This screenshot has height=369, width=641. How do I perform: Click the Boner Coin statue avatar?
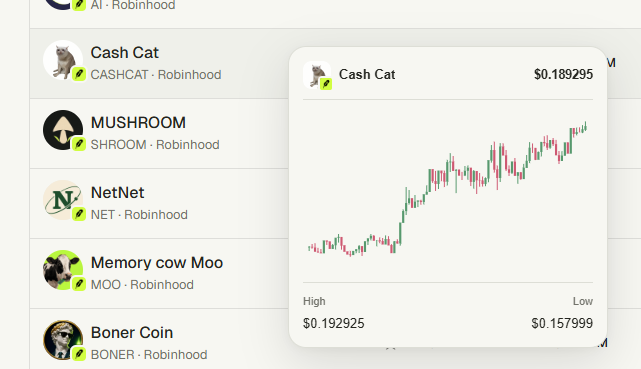(63, 340)
